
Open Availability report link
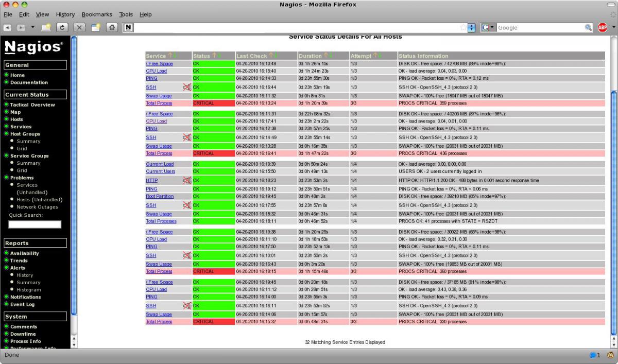(x=25, y=253)
